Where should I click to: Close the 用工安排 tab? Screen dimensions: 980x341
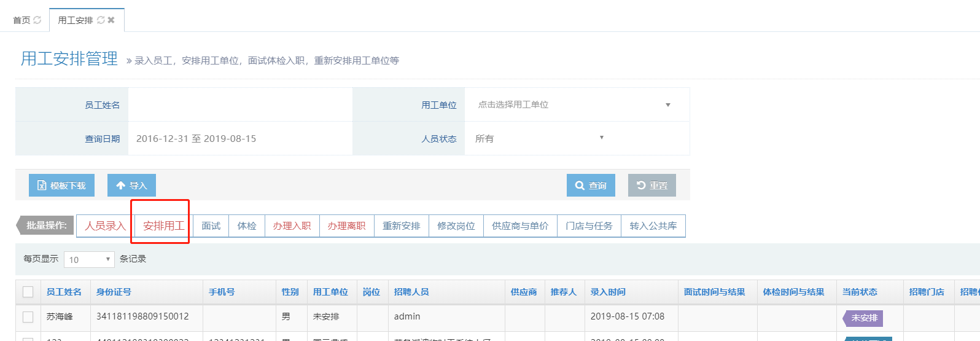[x=111, y=20]
